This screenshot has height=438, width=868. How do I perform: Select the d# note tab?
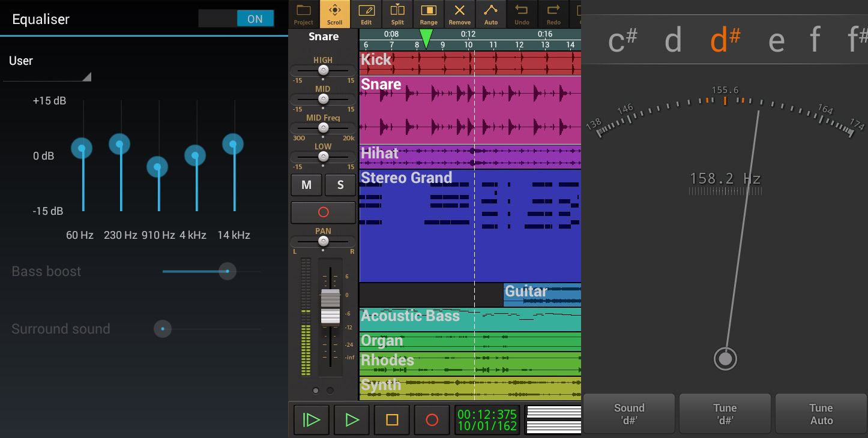coord(725,40)
